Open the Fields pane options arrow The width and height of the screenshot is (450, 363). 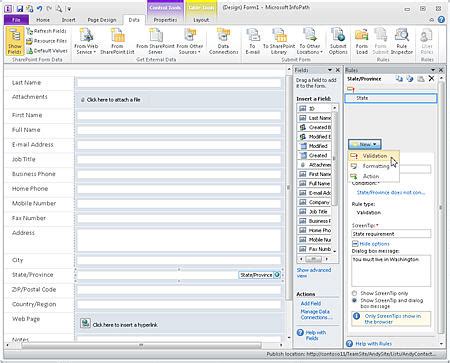coord(330,70)
